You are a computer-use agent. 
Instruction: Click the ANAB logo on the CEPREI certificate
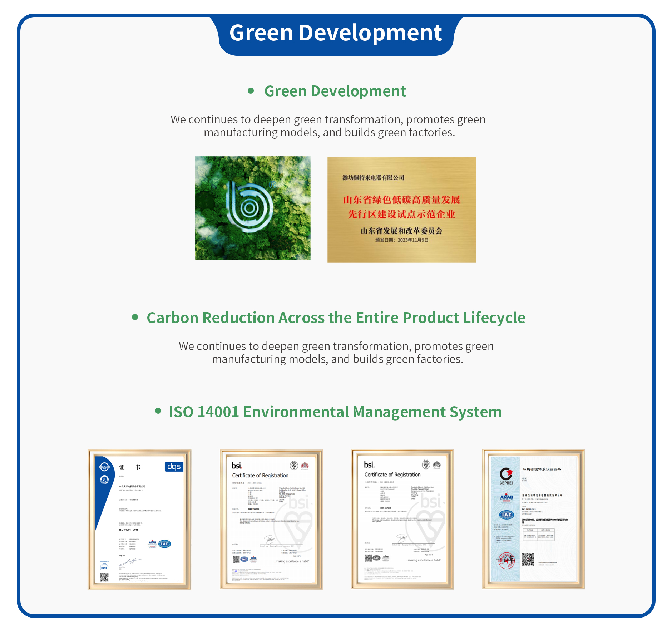tap(507, 497)
